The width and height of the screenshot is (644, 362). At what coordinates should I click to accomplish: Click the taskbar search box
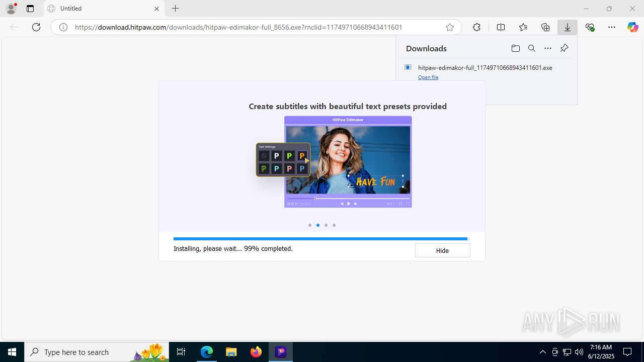point(97,352)
